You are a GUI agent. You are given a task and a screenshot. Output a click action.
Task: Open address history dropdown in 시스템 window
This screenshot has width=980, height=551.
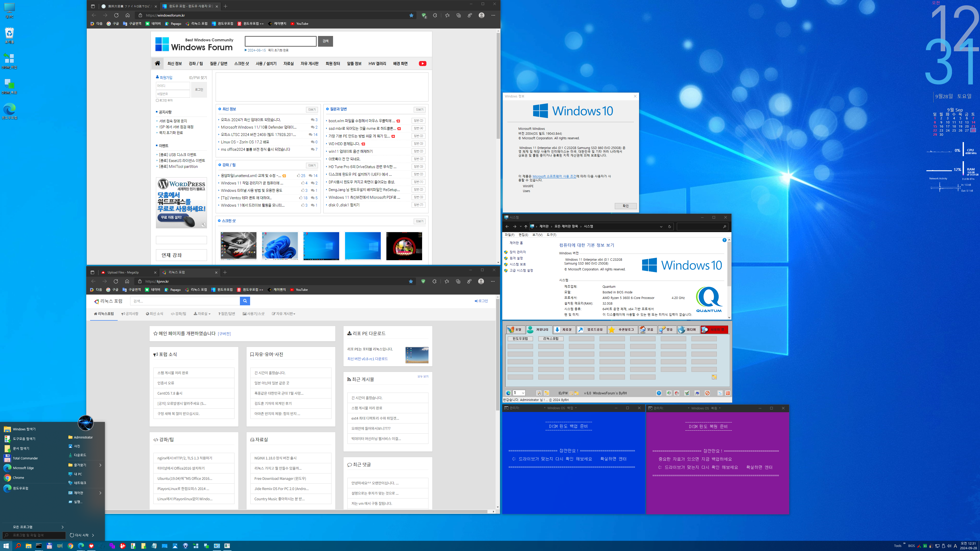pos(661,227)
